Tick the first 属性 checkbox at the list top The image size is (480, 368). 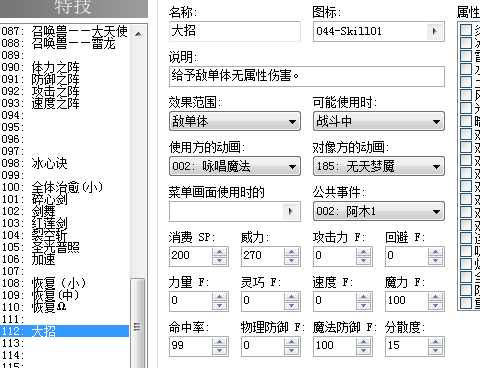pos(466,30)
